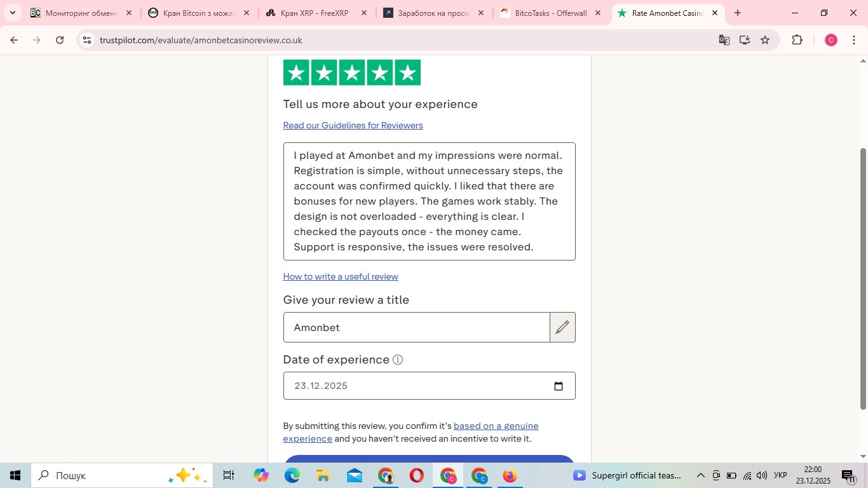Viewport: 868px width, 488px height.
Task: Click the page vertical scrollbar thumb
Action: click(863, 278)
